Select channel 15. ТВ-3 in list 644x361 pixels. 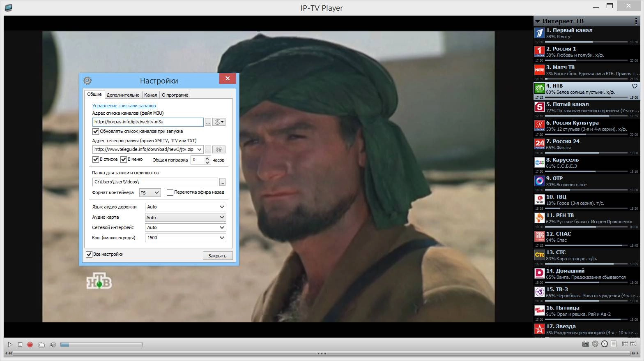coord(587,294)
